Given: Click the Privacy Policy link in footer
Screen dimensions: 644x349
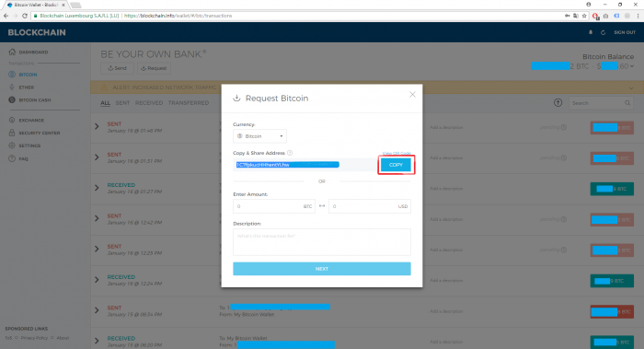Looking at the screenshot, I should pos(34,338).
